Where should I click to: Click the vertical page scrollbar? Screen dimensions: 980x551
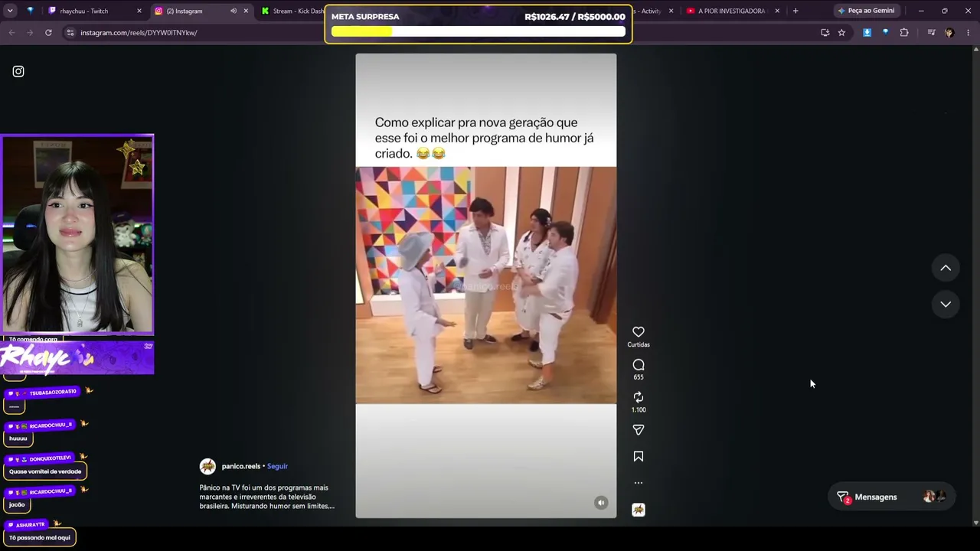point(975,285)
